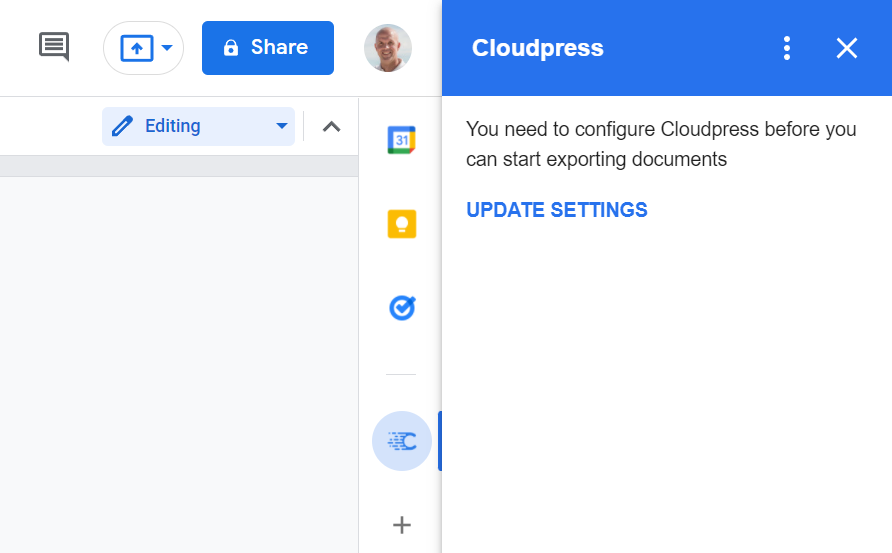Open the Editing mode dropdown
This screenshot has height=553, width=892.
click(x=199, y=126)
